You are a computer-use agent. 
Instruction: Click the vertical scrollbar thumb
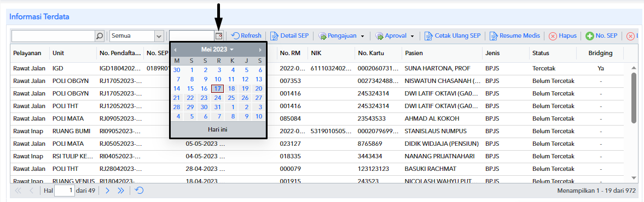[x=634, y=98]
